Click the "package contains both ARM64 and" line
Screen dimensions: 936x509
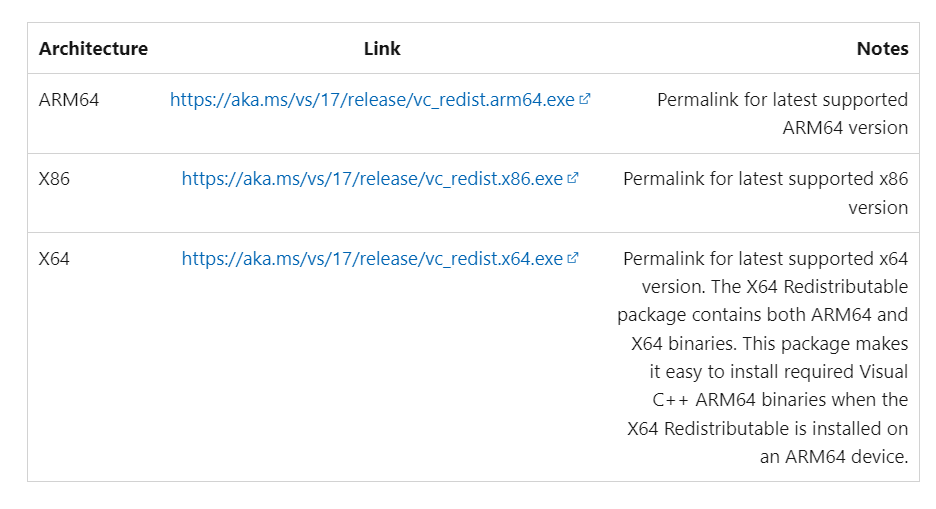pyautogui.click(x=762, y=315)
